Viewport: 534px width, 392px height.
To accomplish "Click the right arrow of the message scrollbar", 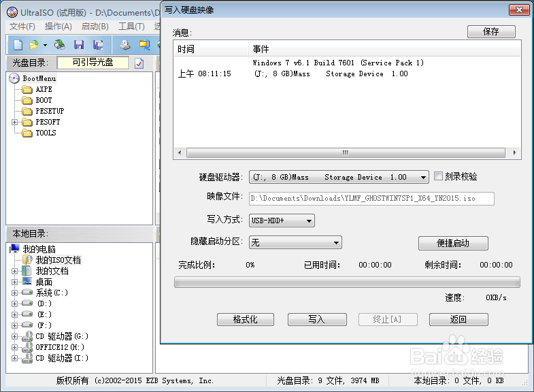I will click(x=514, y=152).
